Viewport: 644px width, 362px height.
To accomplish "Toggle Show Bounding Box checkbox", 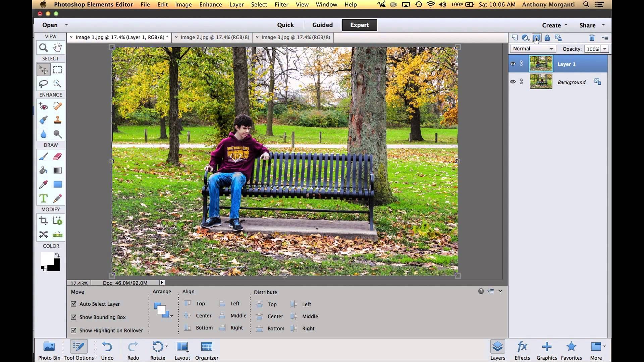I will tap(73, 317).
